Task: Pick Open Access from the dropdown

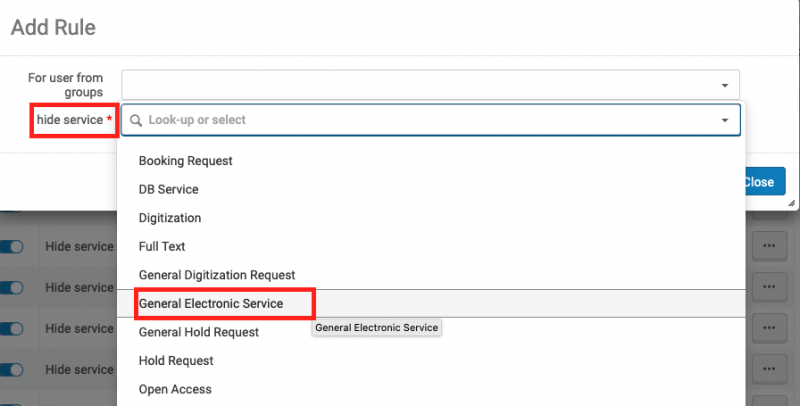Action: (175, 389)
